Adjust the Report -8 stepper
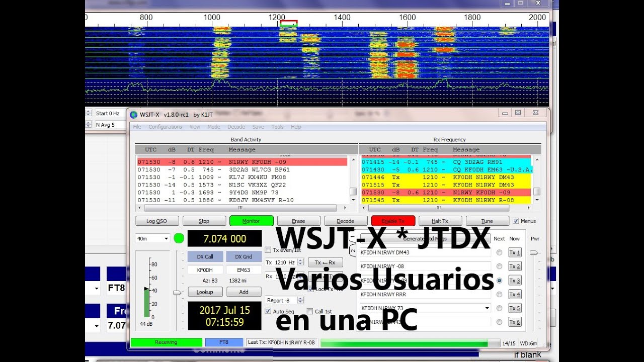The height and width of the screenshot is (362, 644). point(301,300)
